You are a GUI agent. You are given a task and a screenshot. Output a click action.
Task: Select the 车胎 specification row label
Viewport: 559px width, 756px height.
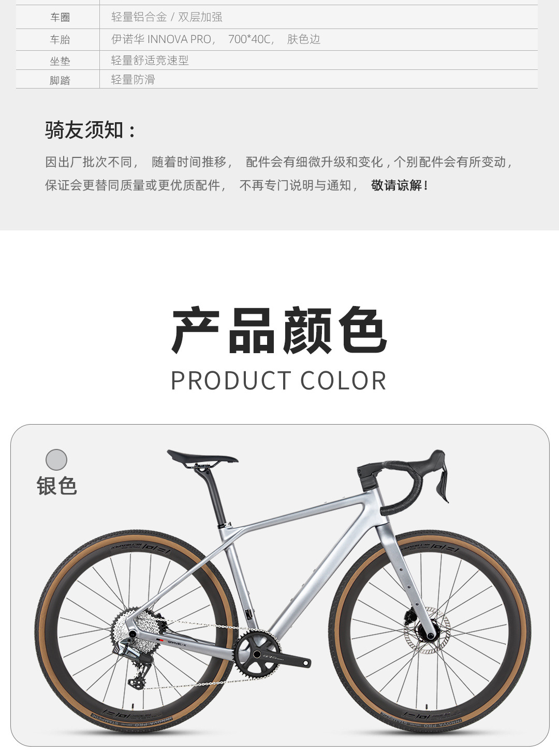pos(60,39)
